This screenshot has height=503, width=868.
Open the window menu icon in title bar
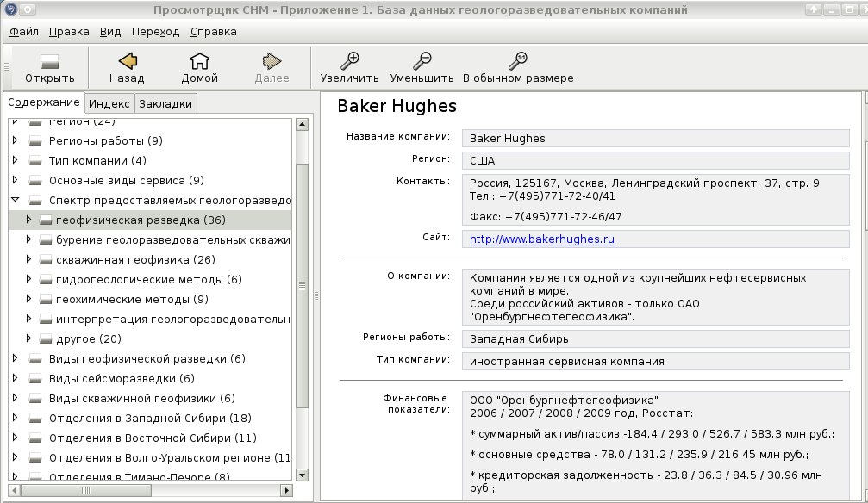coord(10,9)
